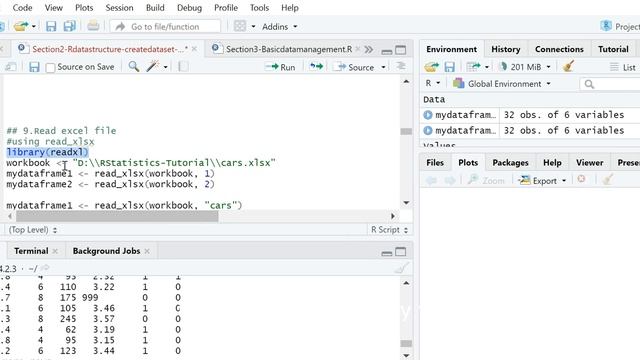The image size is (640, 360).
Task: Open the Tools menu
Action: pyautogui.click(x=259, y=8)
